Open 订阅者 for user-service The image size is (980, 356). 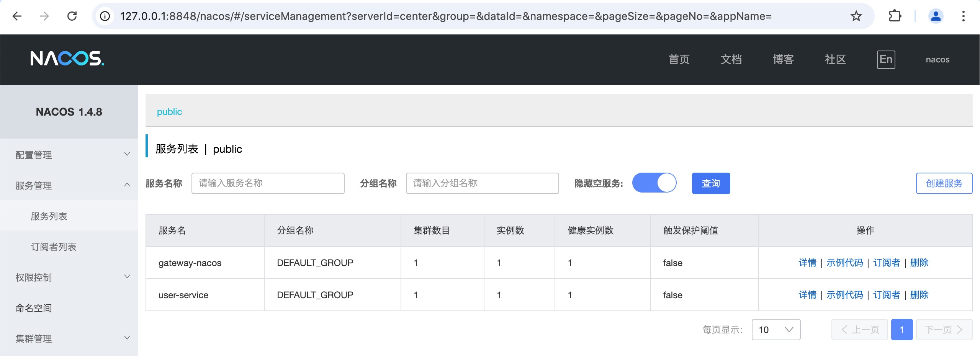click(886, 295)
